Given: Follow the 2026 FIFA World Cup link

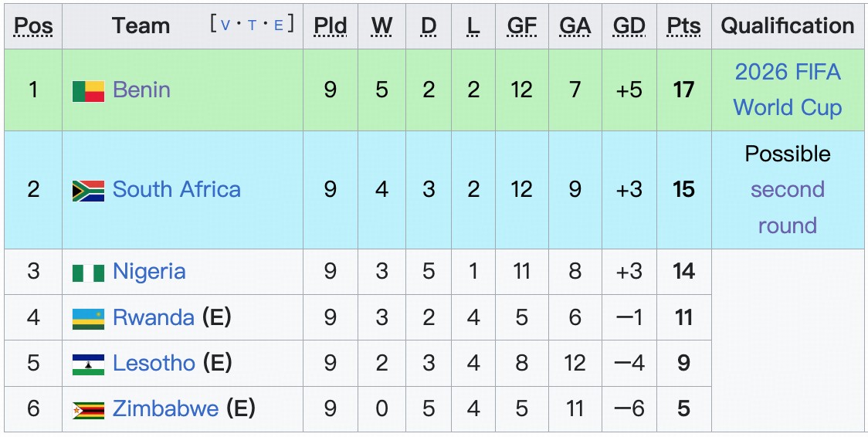Looking at the screenshot, I should coord(787,90).
